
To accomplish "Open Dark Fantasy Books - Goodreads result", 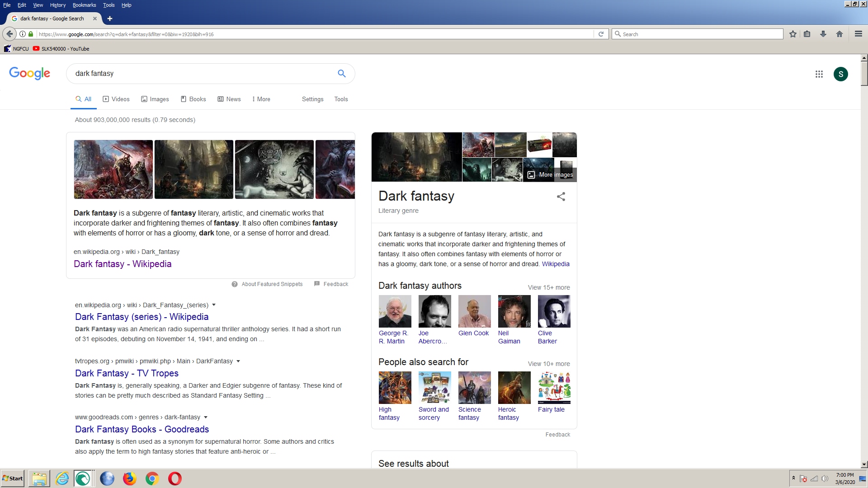I will point(142,429).
